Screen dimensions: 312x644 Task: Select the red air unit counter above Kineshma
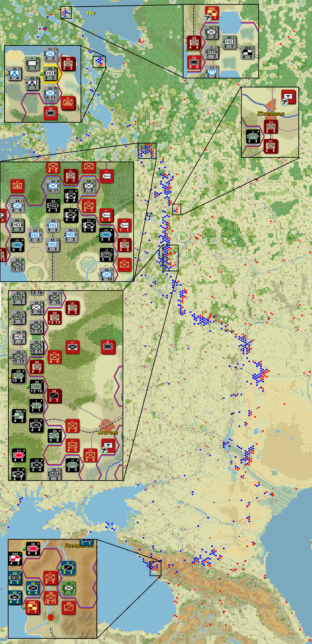click(288, 97)
